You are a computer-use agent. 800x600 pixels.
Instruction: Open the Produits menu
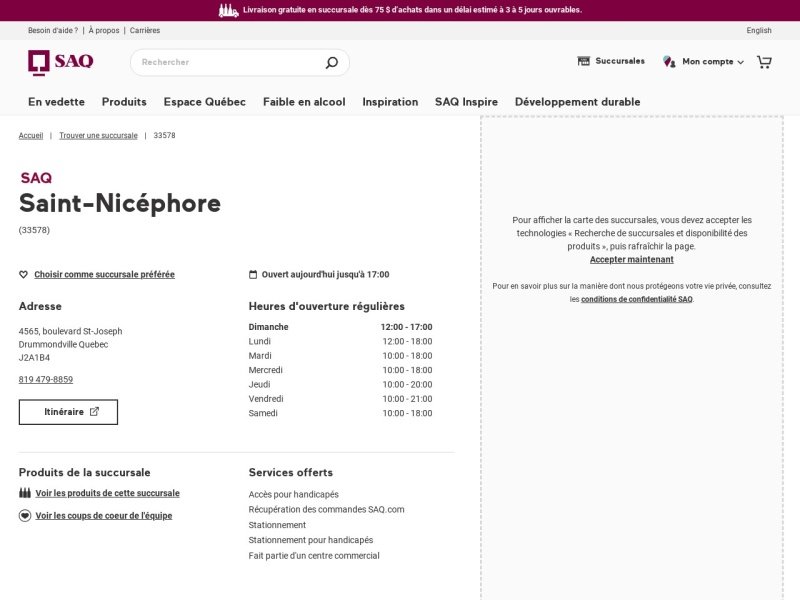click(x=124, y=102)
